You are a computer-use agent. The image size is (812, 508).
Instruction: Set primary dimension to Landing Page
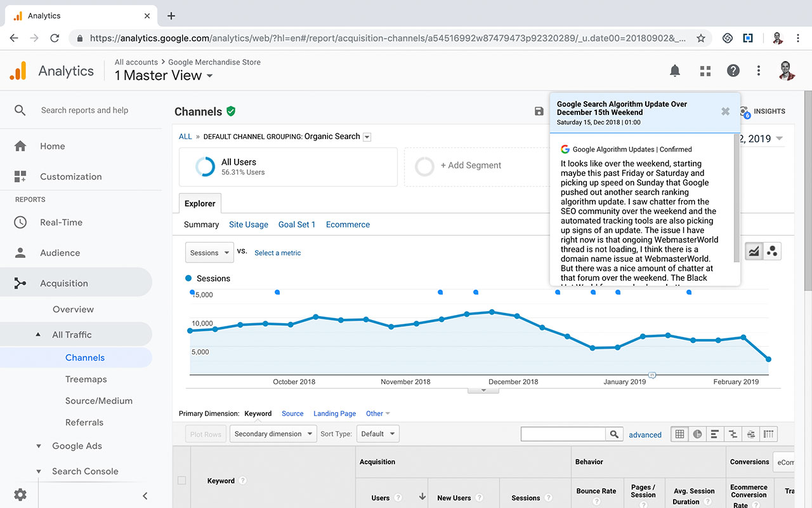coord(334,413)
